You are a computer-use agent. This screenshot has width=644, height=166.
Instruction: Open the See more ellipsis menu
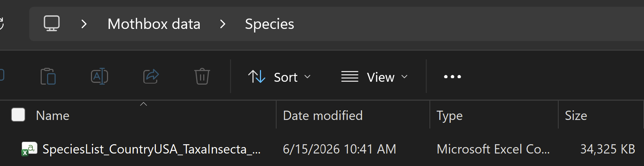coord(452,76)
